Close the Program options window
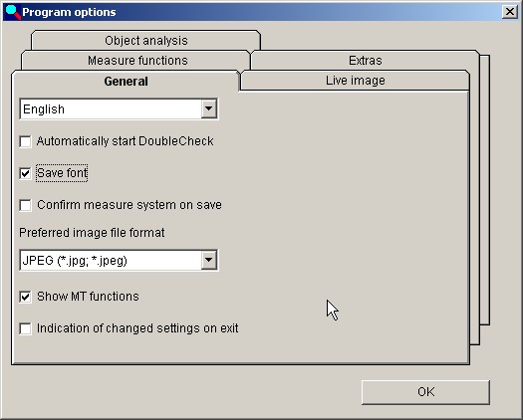 (x=510, y=12)
